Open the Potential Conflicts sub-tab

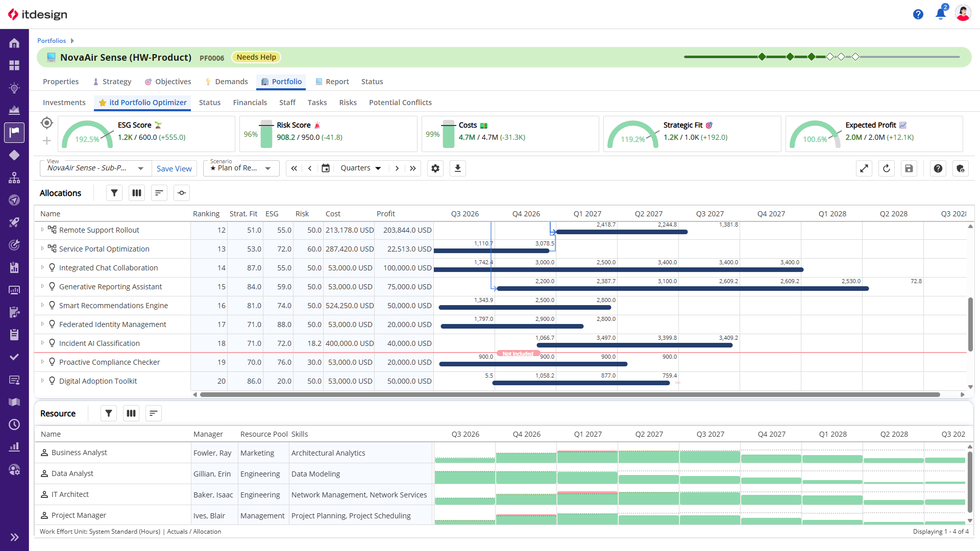click(400, 103)
